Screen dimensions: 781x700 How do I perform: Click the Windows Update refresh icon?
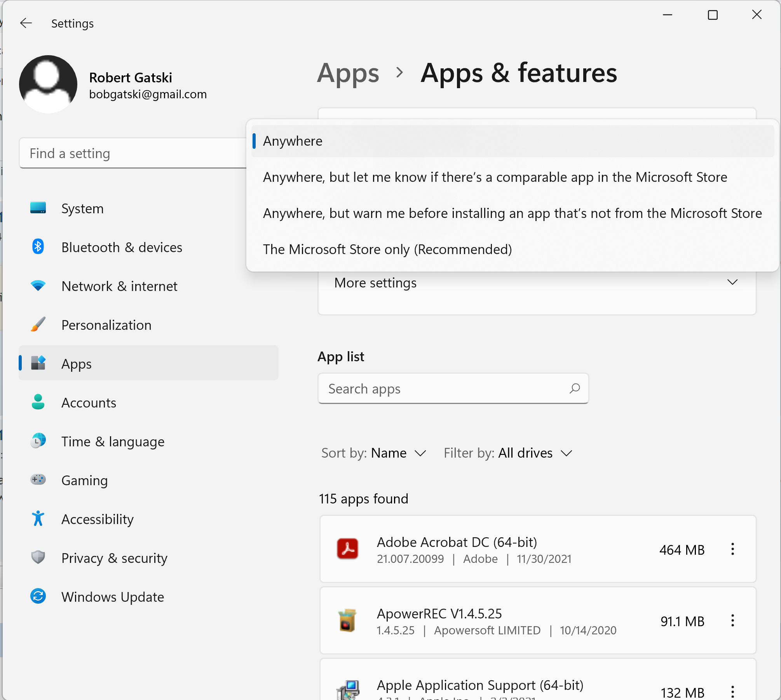(38, 596)
